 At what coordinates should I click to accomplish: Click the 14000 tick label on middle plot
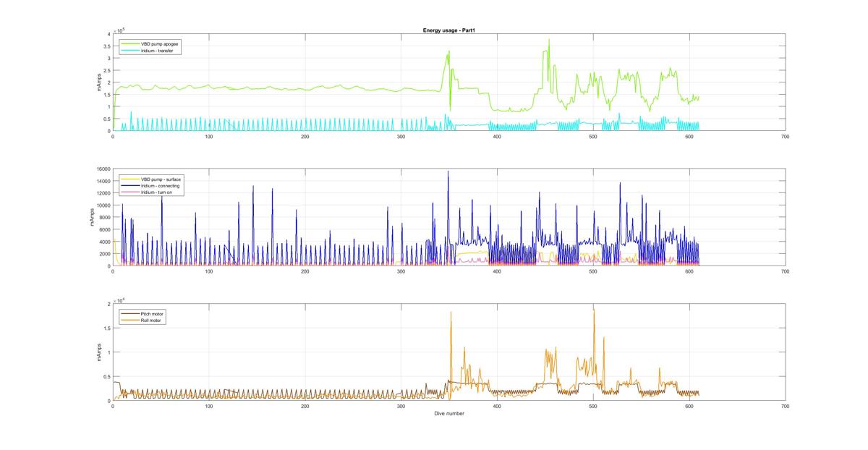(103, 181)
